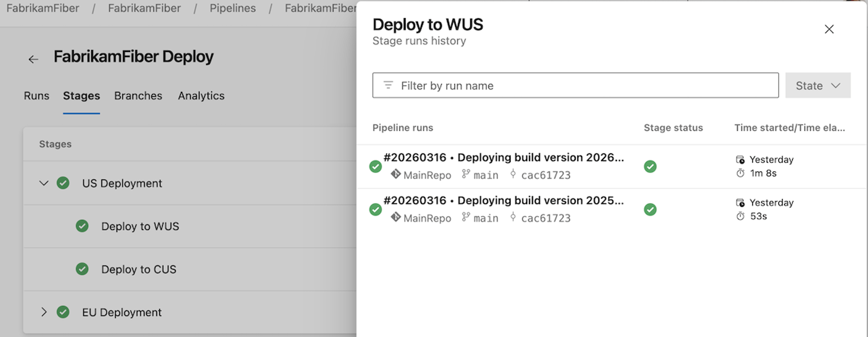
Task: Click run status icon for build version 2026
Action: point(376,166)
